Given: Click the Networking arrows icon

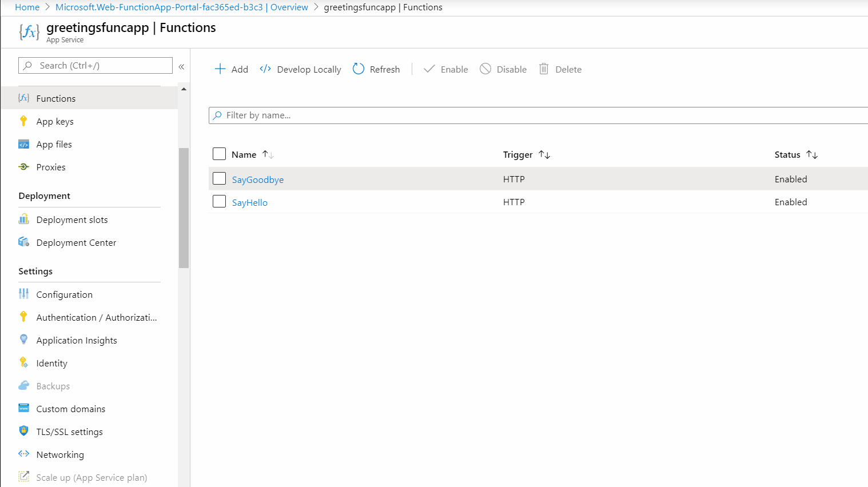Looking at the screenshot, I should point(23,454).
